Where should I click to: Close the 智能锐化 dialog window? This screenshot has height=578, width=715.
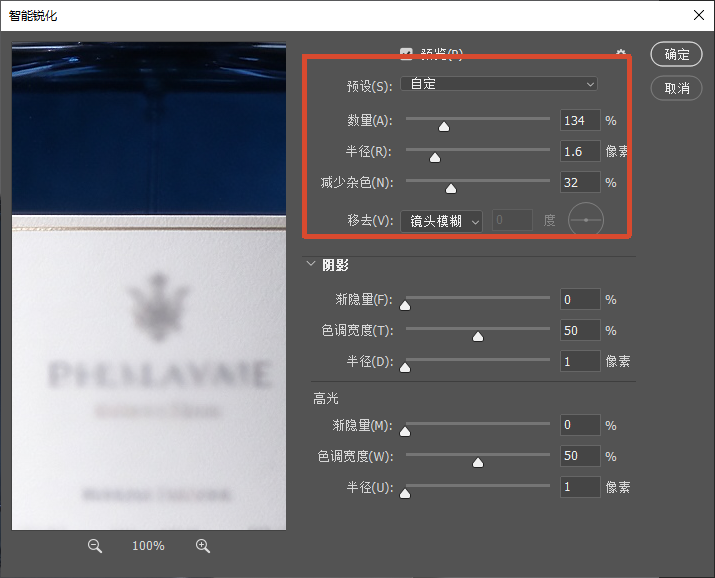click(699, 15)
